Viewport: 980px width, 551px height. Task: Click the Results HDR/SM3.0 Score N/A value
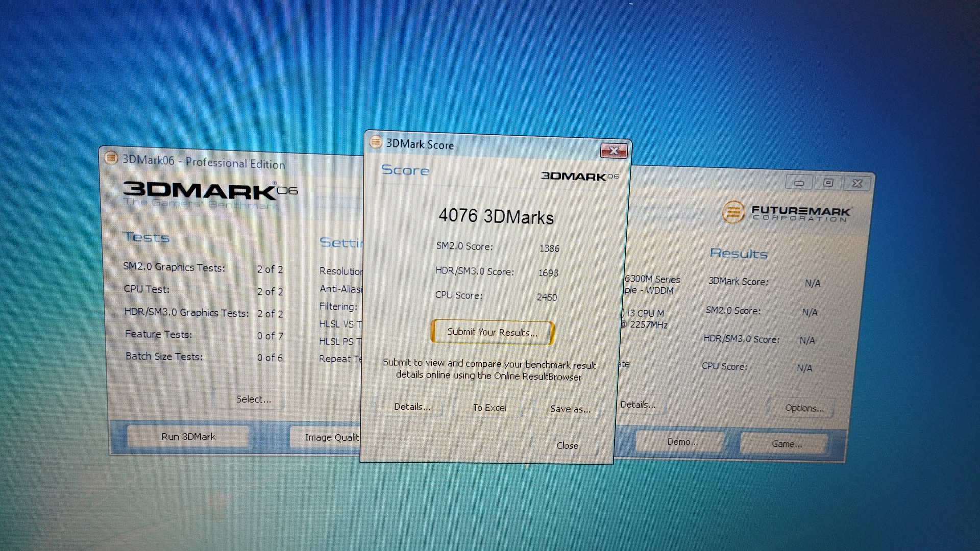[x=807, y=340]
